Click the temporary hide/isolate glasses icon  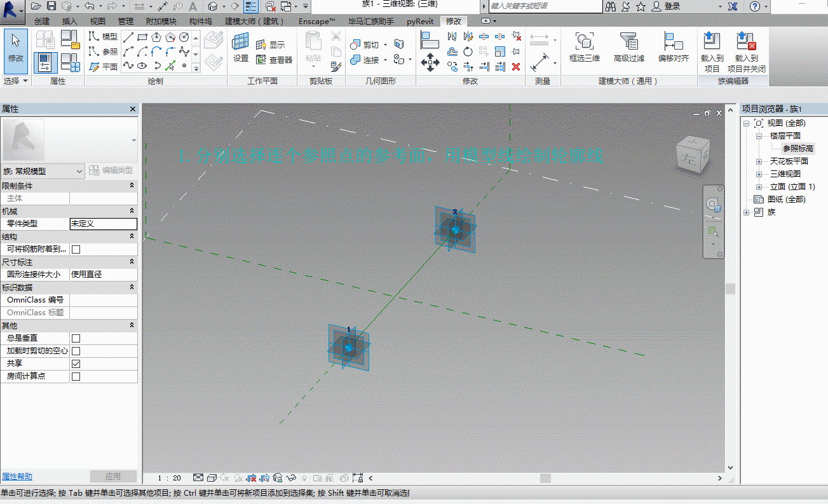(292, 477)
